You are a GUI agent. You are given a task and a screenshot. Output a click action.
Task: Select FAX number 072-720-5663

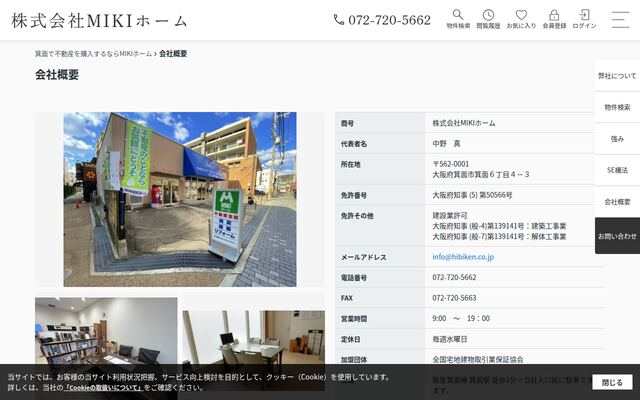click(454, 298)
